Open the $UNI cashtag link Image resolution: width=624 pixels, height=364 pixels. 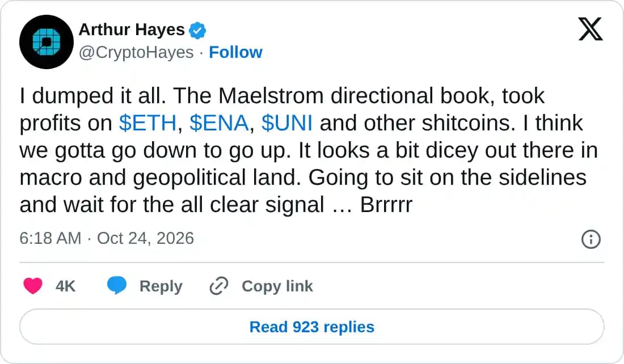click(x=287, y=123)
